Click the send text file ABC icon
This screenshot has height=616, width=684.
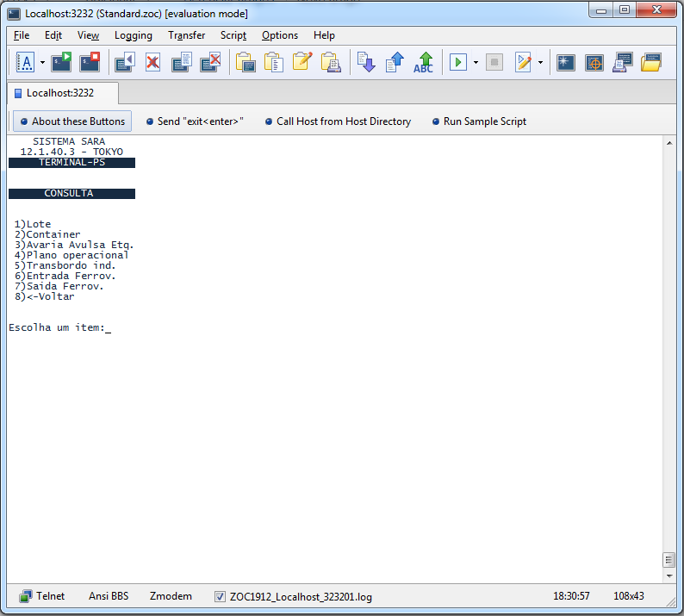(423, 62)
